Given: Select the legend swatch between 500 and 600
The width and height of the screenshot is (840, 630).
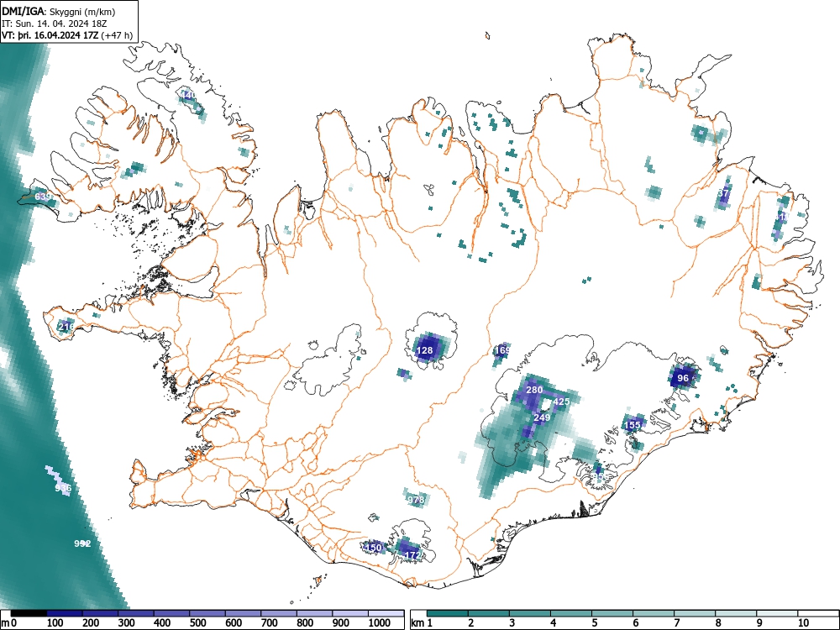Looking at the screenshot, I should click(x=207, y=613).
